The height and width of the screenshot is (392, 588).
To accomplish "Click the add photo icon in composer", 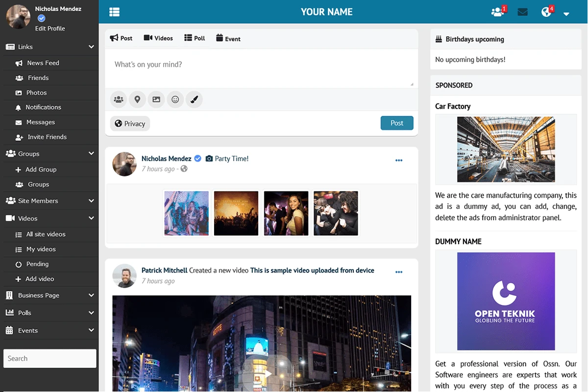I will (x=156, y=99).
